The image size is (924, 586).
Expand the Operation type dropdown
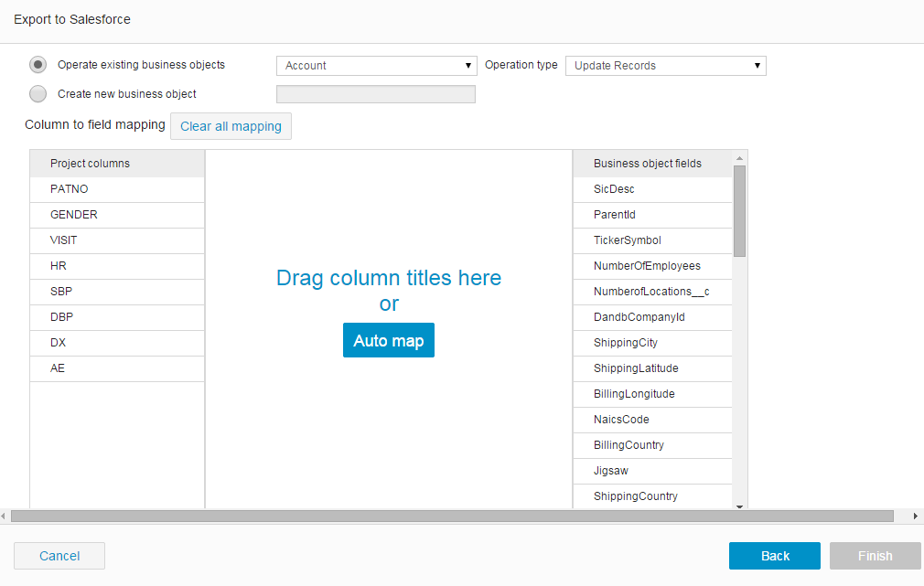[x=665, y=66]
